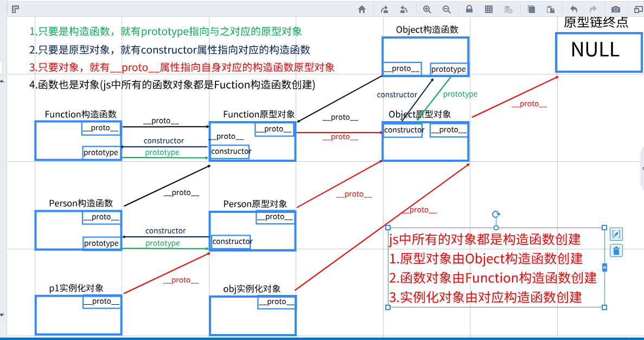This screenshot has width=644, height=340.
Task: Select red text 'js中所有的对象都是构造函数创建'
Action: pos(484,240)
